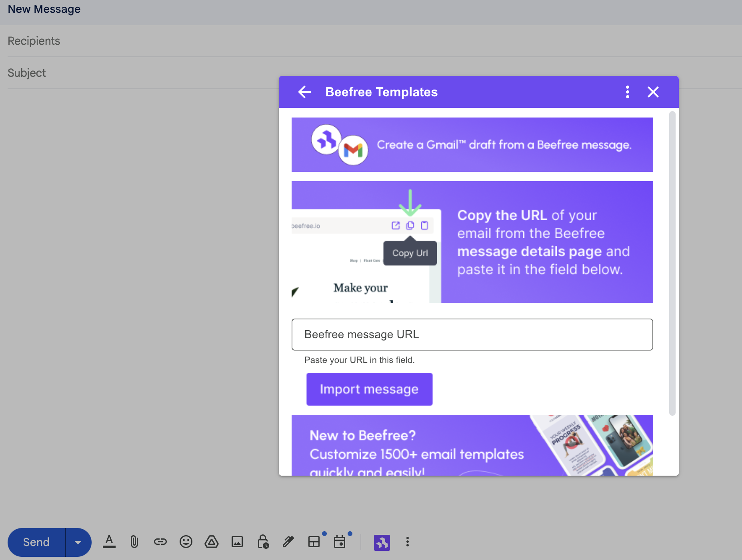Insert signature with the pen icon
The height and width of the screenshot is (560, 742).
point(288,542)
